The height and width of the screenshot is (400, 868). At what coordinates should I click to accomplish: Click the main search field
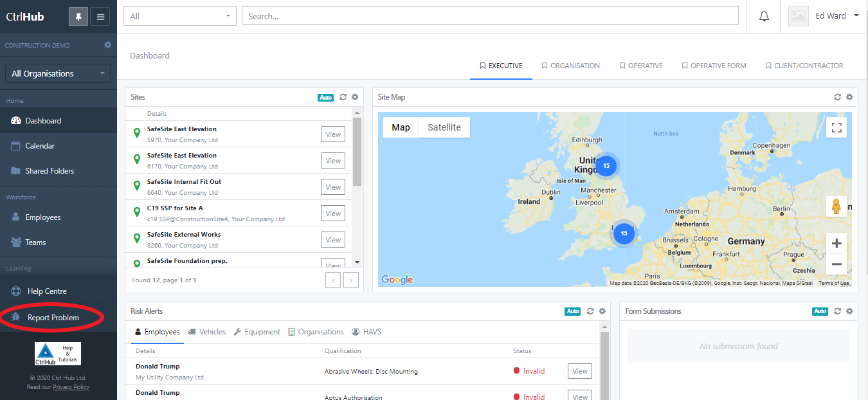coord(490,16)
